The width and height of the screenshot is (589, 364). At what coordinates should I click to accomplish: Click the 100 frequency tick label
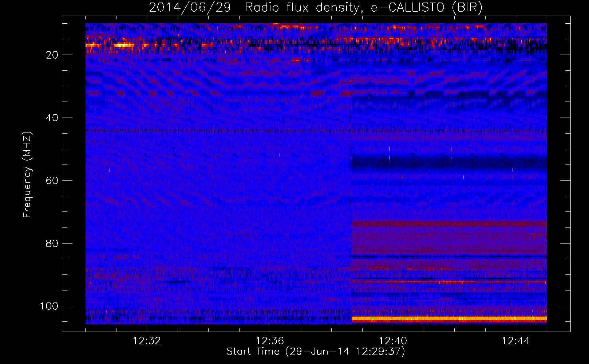pyautogui.click(x=49, y=306)
